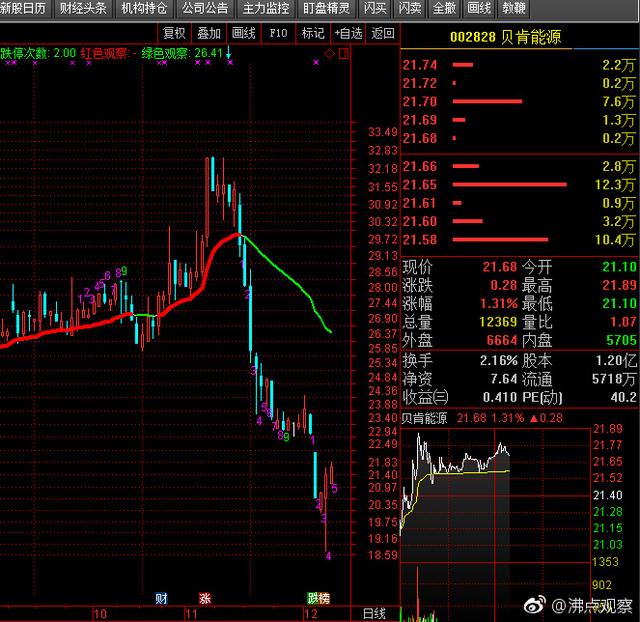Click the 全撤 cancel all orders
This screenshot has height=622, width=640.
pyautogui.click(x=444, y=8)
